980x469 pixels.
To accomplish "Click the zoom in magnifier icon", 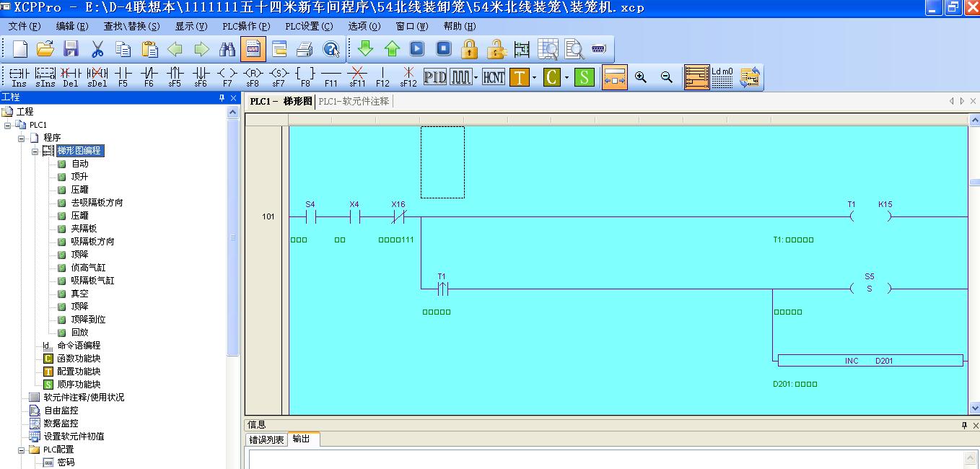I will [641, 77].
